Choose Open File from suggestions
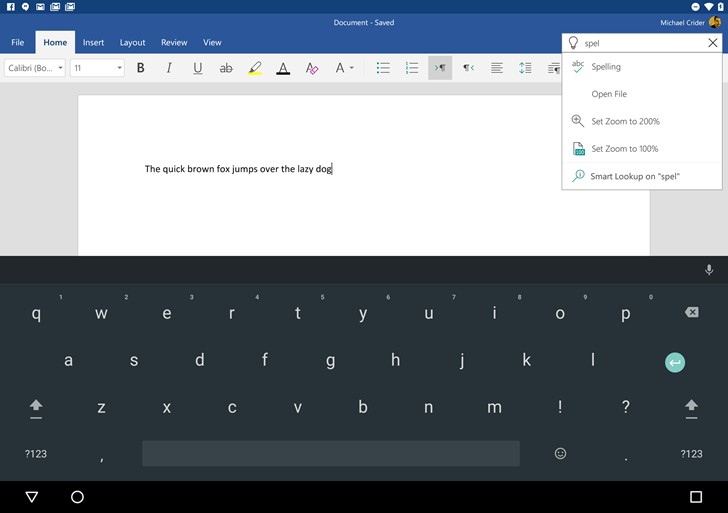Image resolution: width=728 pixels, height=513 pixels. point(642,94)
